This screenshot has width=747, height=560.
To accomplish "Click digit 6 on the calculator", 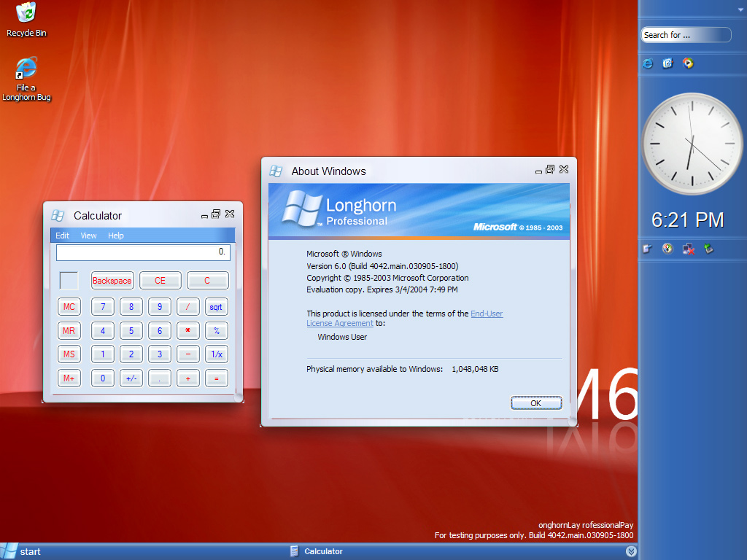I will [x=160, y=330].
